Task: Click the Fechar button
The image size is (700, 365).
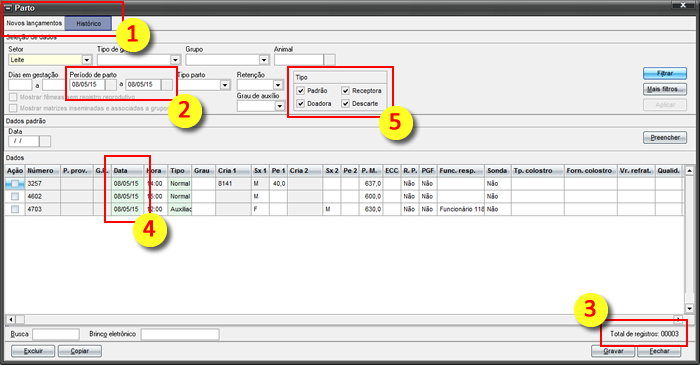Action: point(659,351)
